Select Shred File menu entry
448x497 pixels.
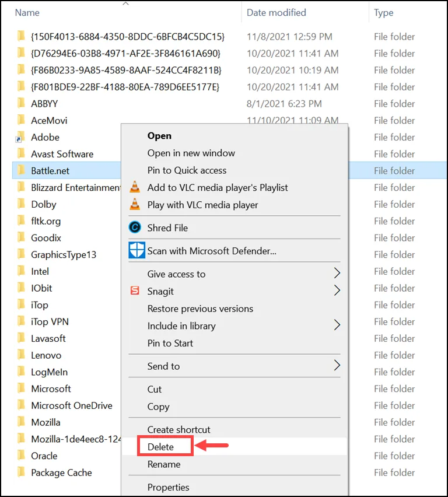167,228
